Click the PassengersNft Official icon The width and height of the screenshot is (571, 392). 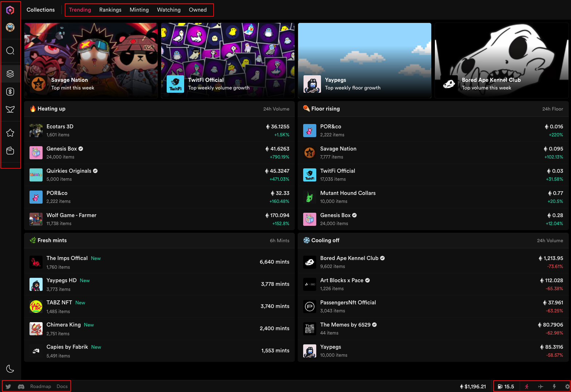[x=310, y=307]
